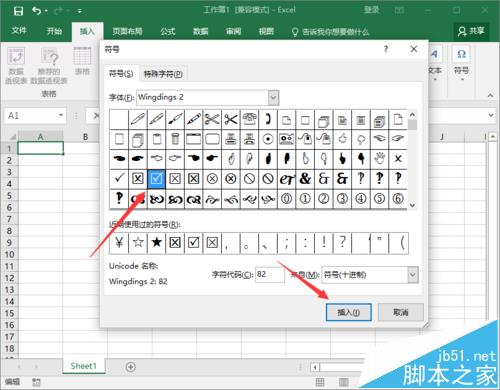500x390 pixels.
Task: Open the Undo history dropdown arrow
Action: 46,11
